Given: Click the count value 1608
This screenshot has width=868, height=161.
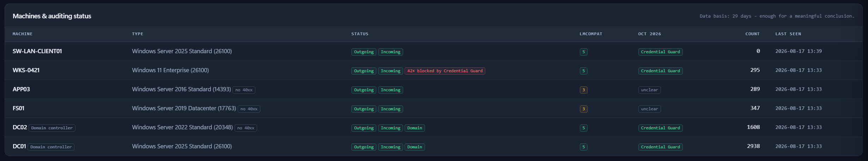Looking at the screenshot, I should coord(753,127).
